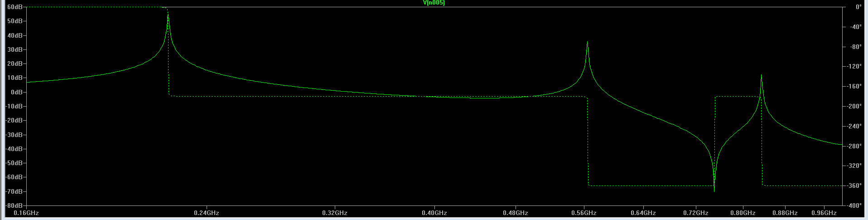Click the 0.16GHz frequency axis label

click(x=26, y=213)
